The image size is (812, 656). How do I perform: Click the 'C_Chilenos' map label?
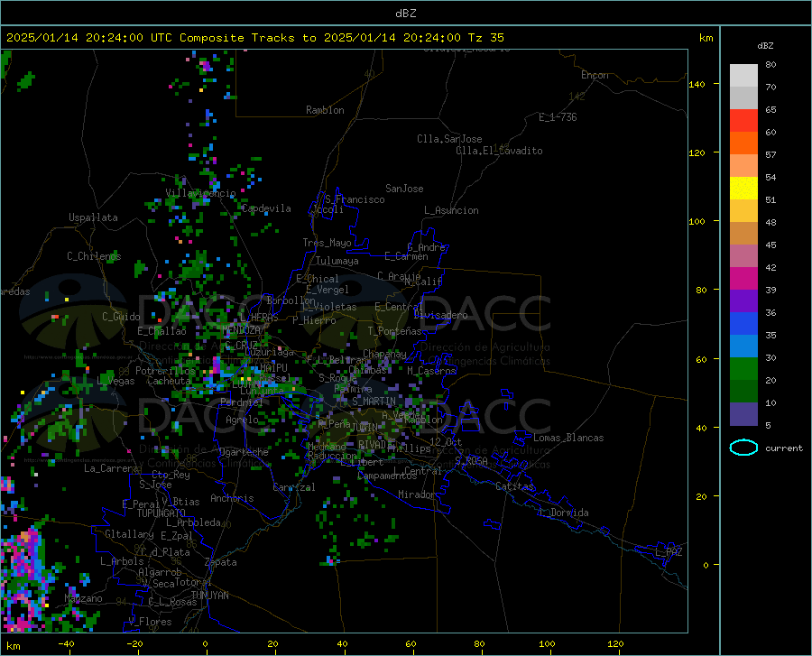[94, 256]
